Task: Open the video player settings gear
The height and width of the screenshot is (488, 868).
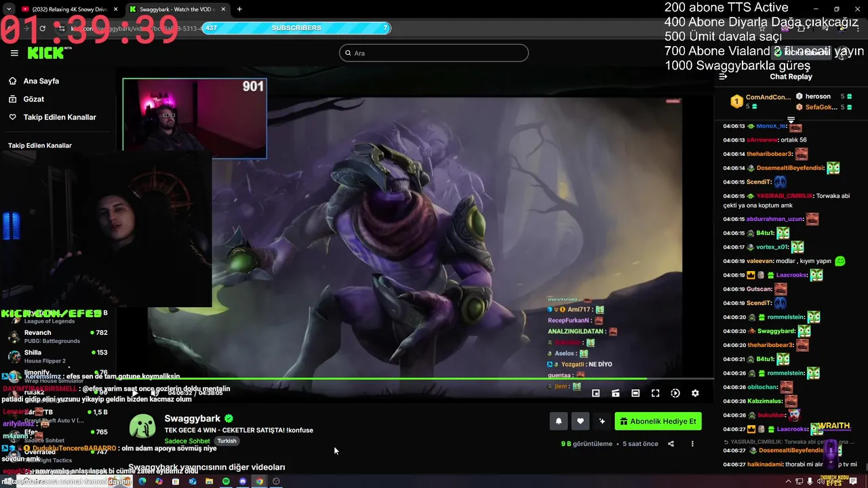Action: coord(695,393)
